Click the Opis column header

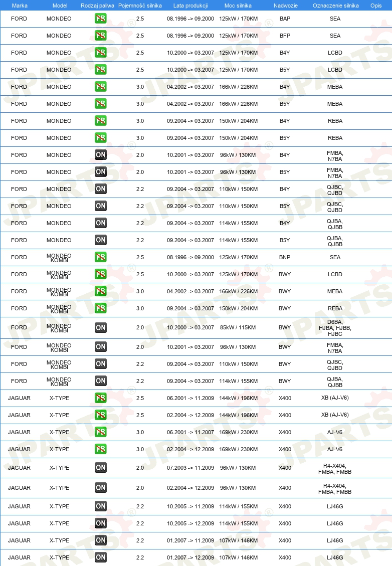click(x=376, y=6)
